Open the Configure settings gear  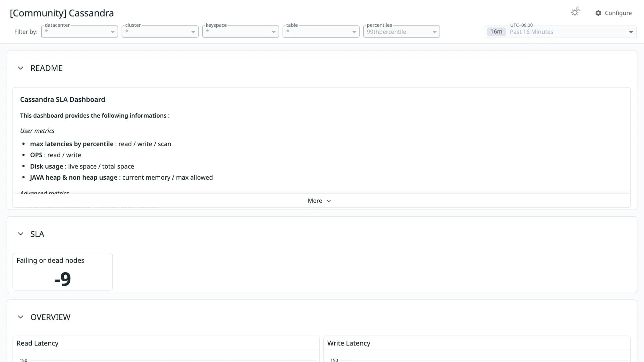pos(598,13)
